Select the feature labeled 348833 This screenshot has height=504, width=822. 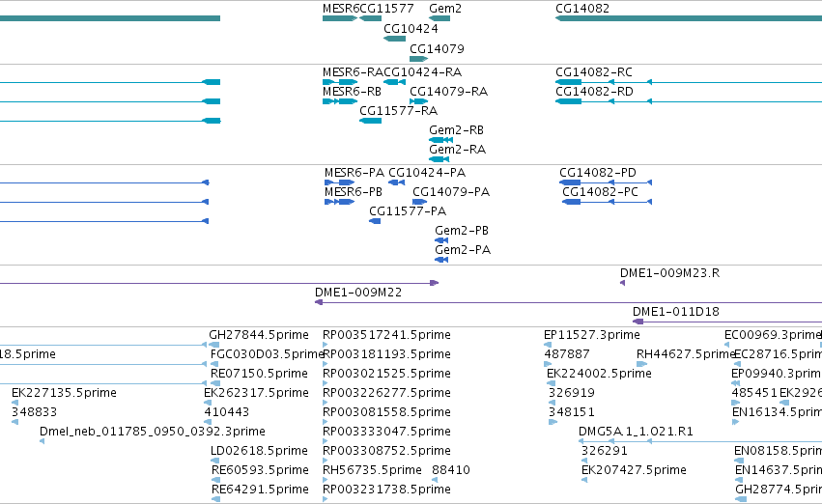point(34,413)
